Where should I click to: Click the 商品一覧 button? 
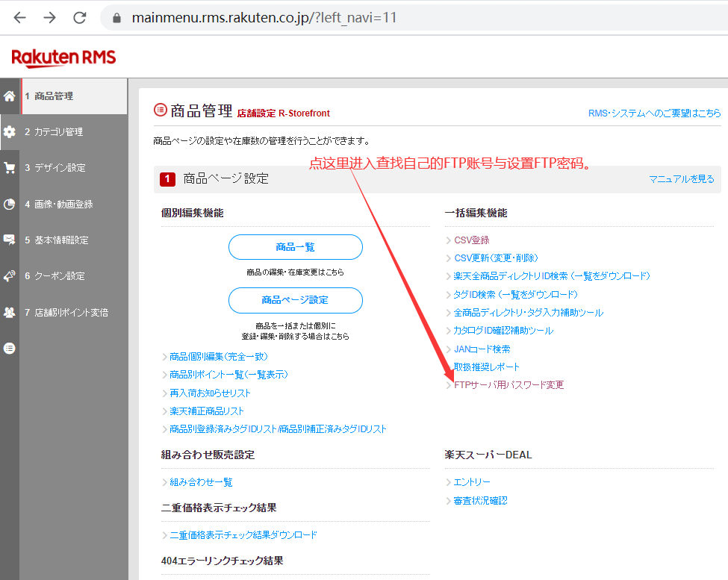point(295,247)
